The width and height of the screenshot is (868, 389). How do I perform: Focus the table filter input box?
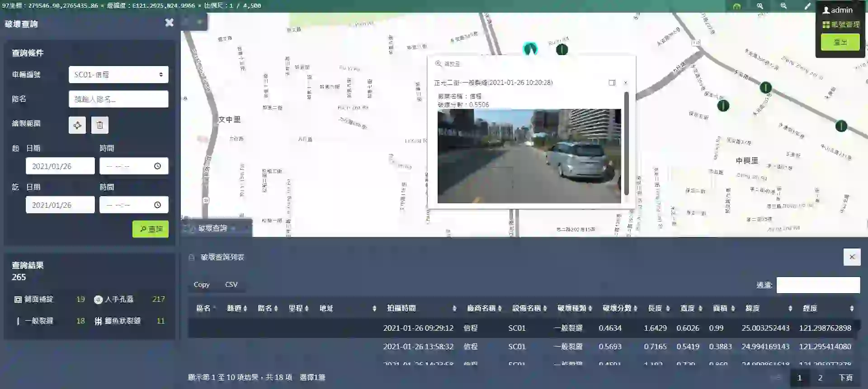[818, 285]
